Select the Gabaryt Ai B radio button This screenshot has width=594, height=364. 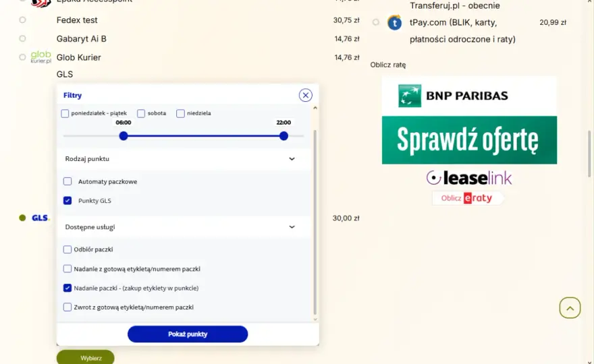point(22,38)
